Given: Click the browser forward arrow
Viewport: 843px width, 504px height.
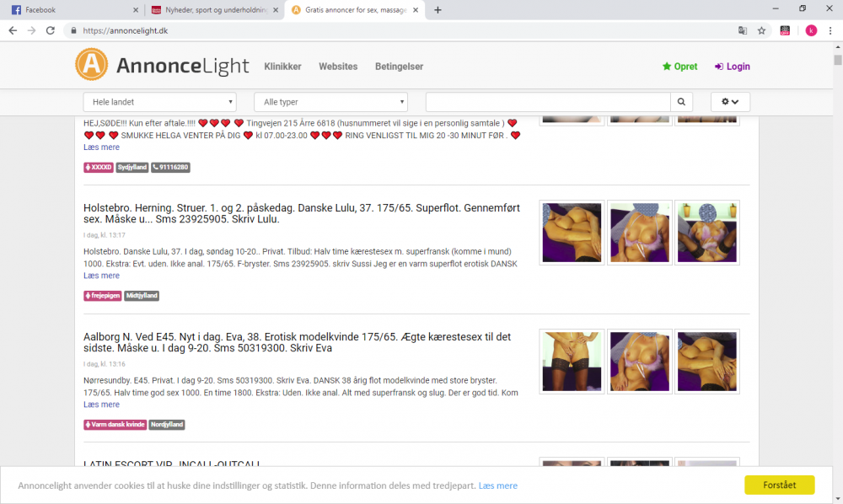Looking at the screenshot, I should [32, 30].
